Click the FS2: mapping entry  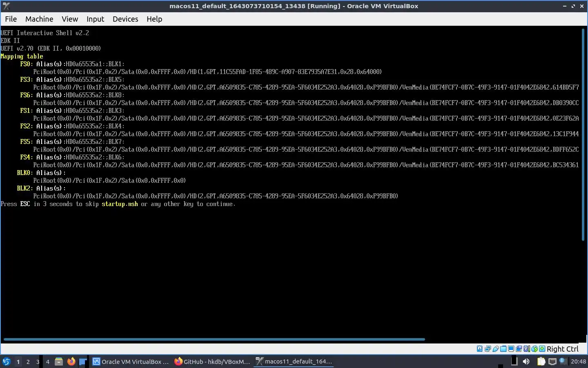click(27, 126)
